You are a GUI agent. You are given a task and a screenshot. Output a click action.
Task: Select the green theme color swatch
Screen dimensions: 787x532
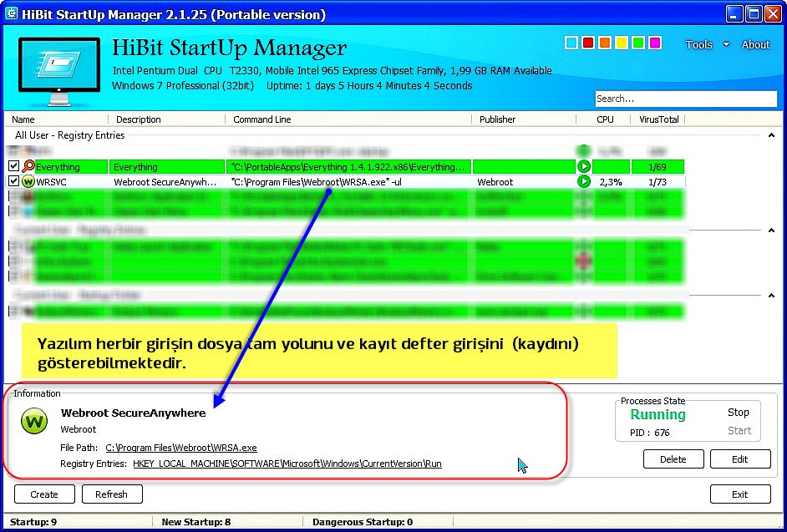638,43
